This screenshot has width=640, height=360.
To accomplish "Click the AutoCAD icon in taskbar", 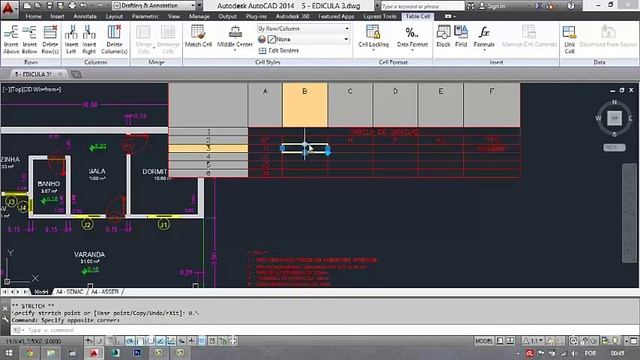I will click(x=94, y=353).
